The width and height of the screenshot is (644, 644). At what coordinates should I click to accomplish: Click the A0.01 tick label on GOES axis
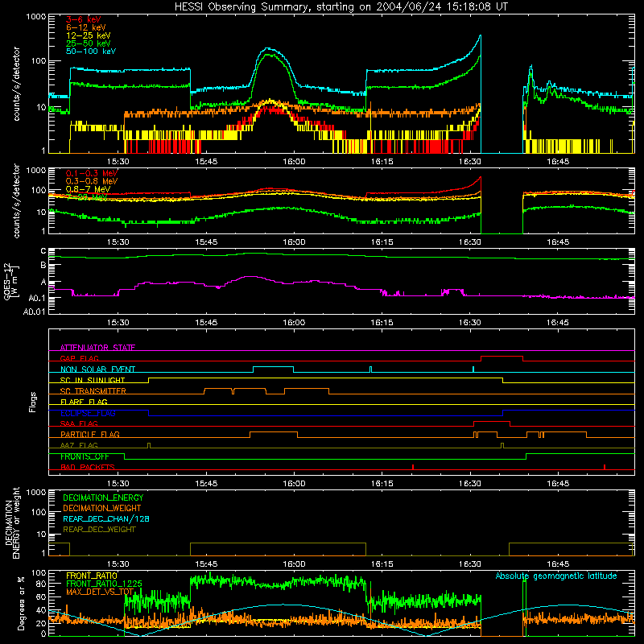point(35,312)
